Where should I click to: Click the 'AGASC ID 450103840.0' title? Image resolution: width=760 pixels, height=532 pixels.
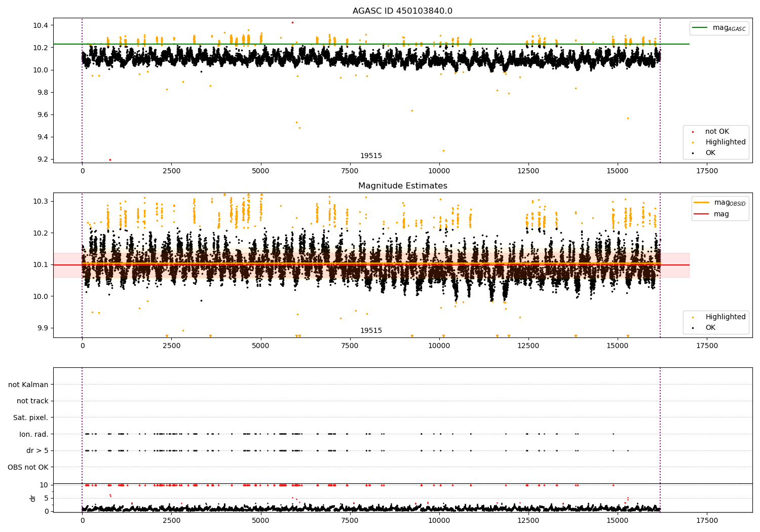tap(403, 11)
